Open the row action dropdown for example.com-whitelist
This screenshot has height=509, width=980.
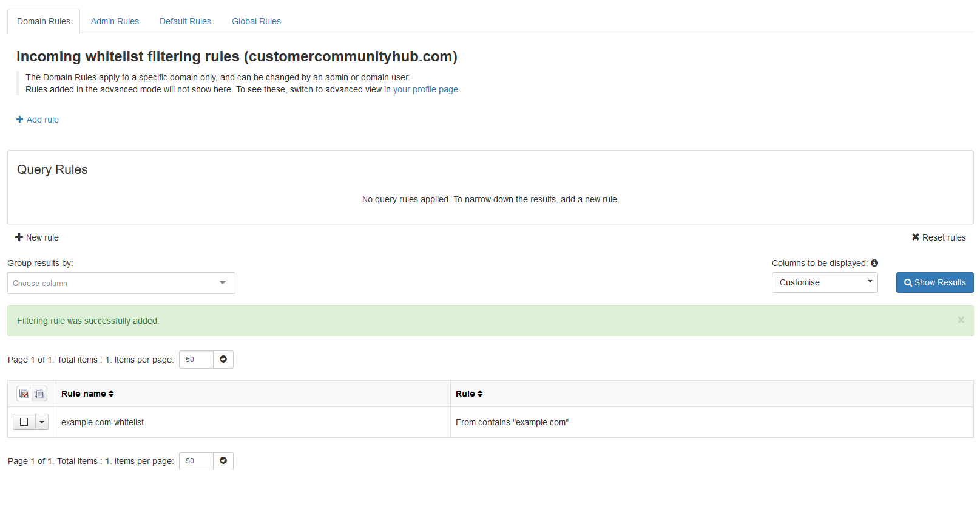click(42, 422)
